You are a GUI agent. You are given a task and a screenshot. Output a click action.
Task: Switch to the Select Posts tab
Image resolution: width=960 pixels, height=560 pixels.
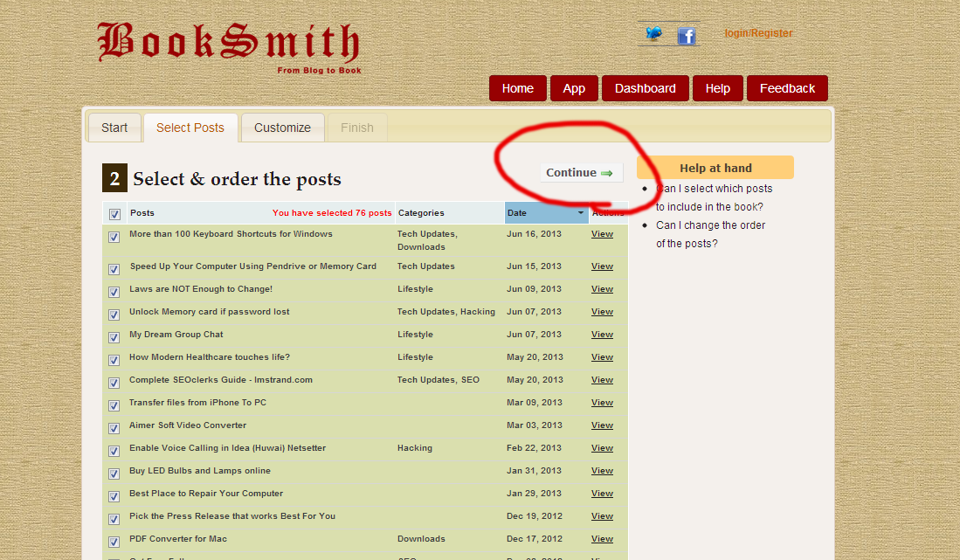[x=190, y=128]
